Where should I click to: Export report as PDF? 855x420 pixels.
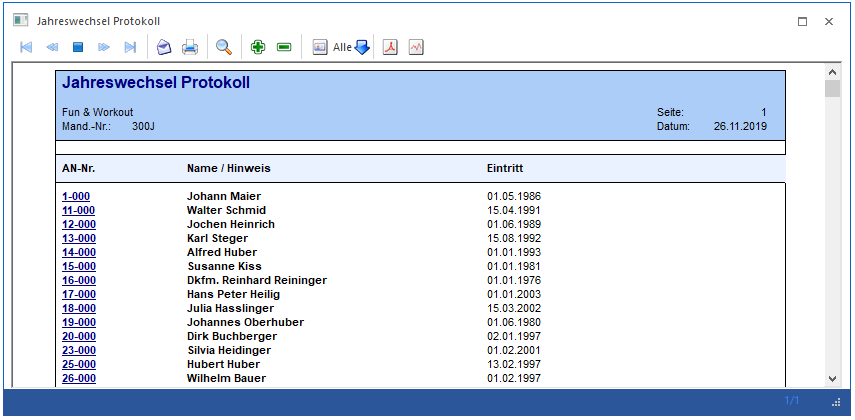[390, 47]
